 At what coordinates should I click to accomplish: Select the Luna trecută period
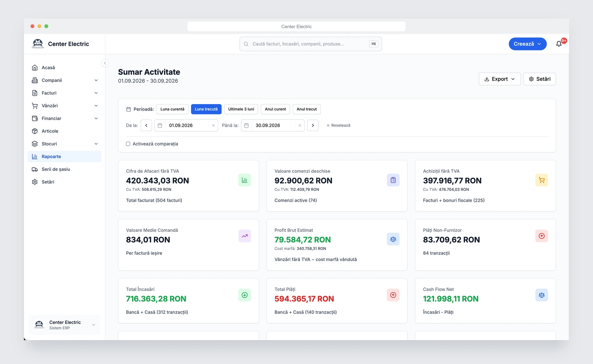(x=206, y=109)
